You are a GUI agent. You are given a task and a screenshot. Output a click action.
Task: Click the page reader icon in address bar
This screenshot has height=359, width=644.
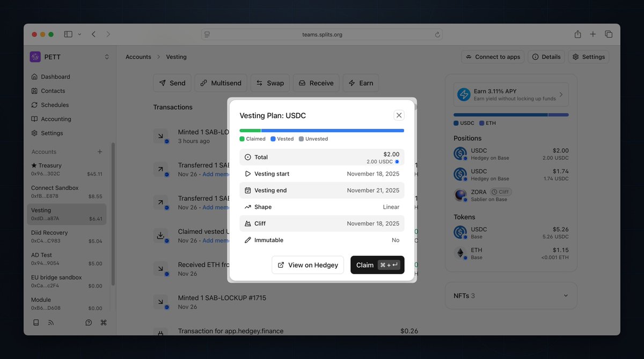pyautogui.click(x=207, y=34)
